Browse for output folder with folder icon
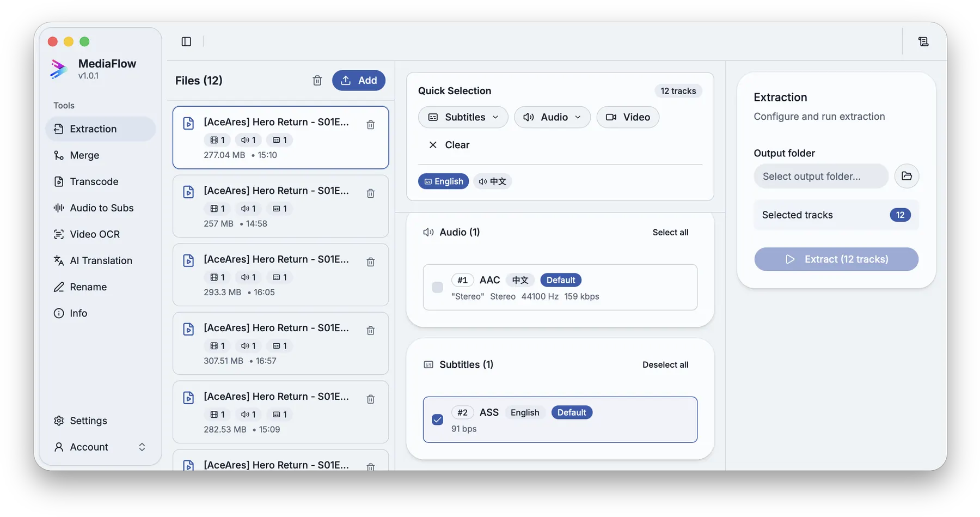 tap(906, 176)
